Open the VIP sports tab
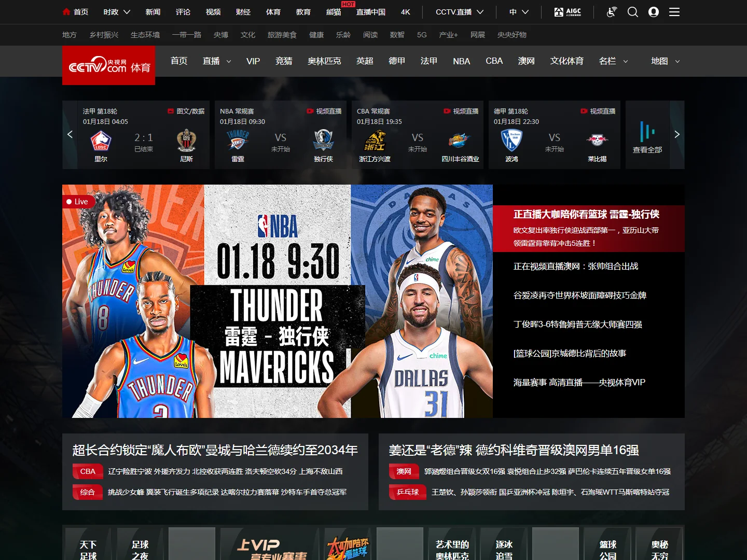 coord(253,61)
